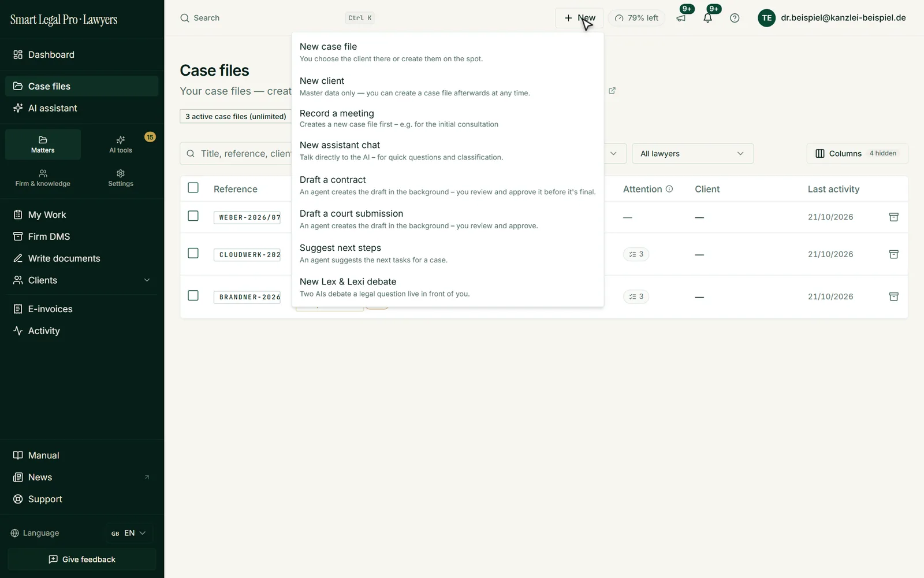924x578 pixels.
Task: Start New Lex & Lexi debate
Action: (448, 287)
